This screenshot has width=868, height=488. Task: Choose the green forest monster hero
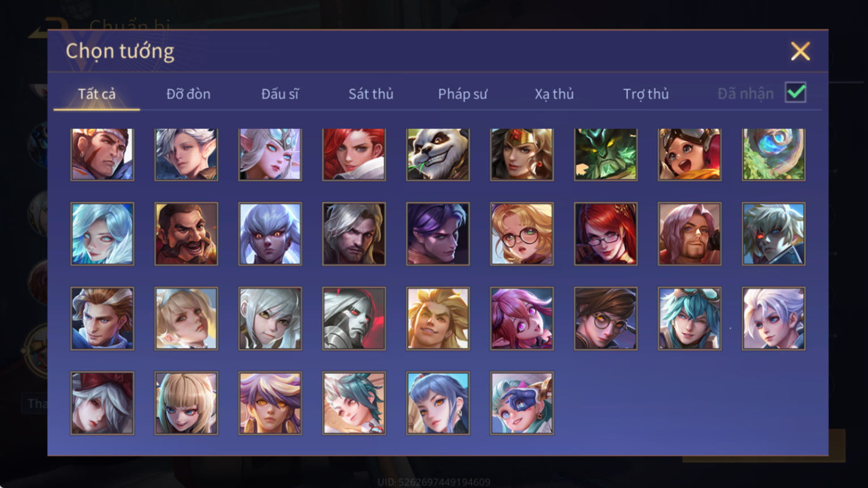coord(605,154)
